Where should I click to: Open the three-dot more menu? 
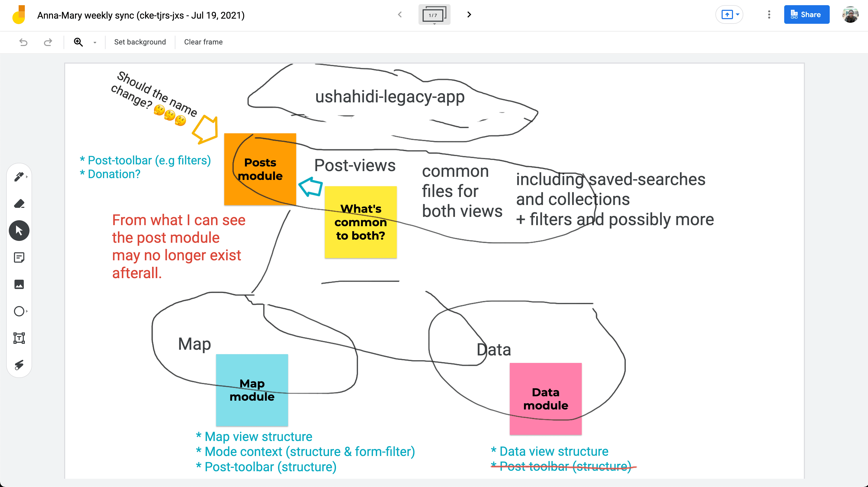click(769, 14)
